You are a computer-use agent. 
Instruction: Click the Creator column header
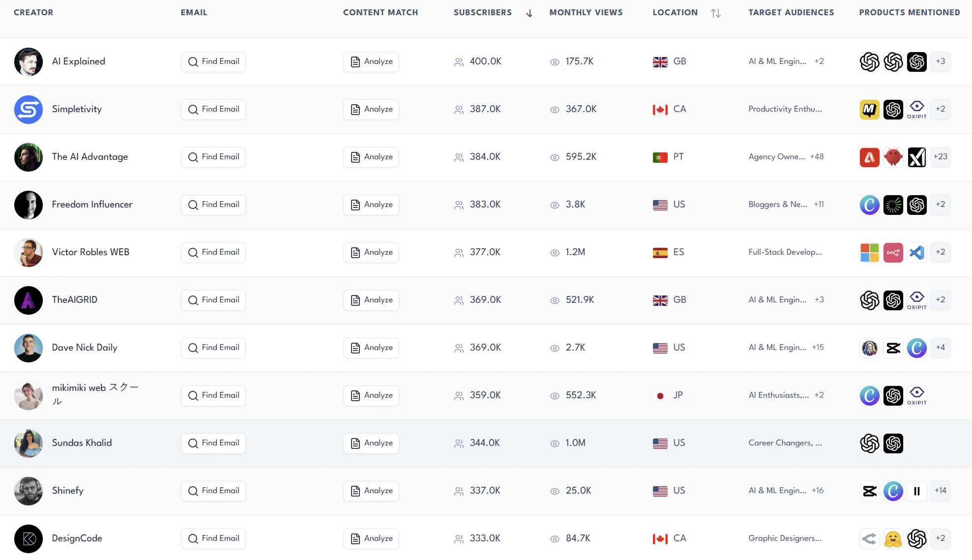point(33,13)
